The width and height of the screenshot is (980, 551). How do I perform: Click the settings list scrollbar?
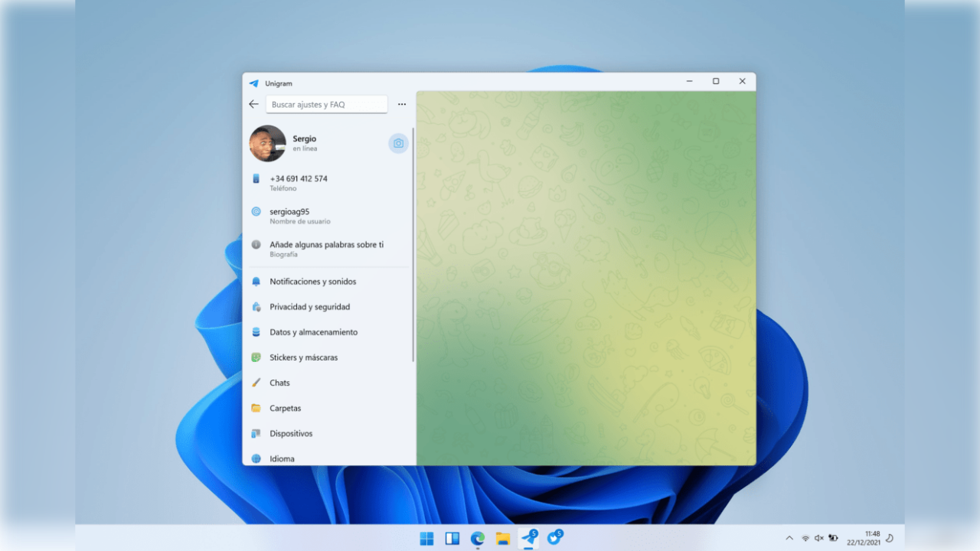click(413, 245)
